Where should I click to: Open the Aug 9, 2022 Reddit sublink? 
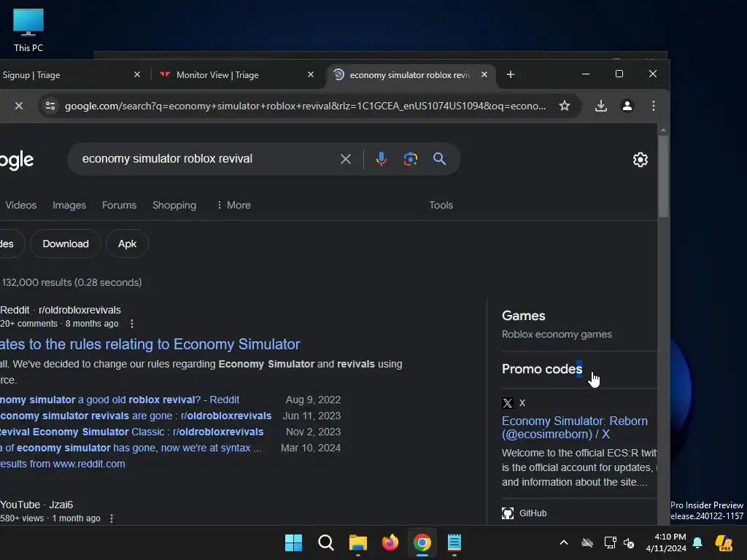click(x=120, y=400)
